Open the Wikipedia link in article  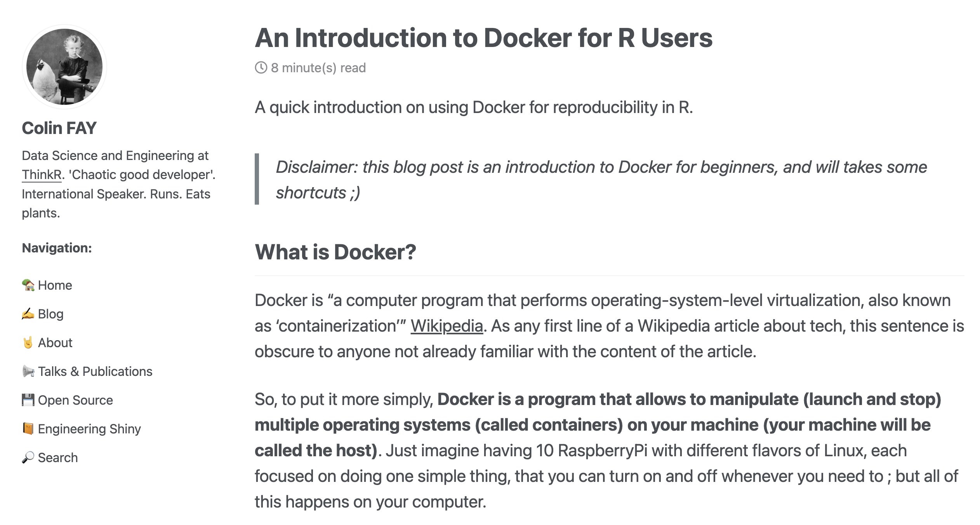tap(447, 326)
